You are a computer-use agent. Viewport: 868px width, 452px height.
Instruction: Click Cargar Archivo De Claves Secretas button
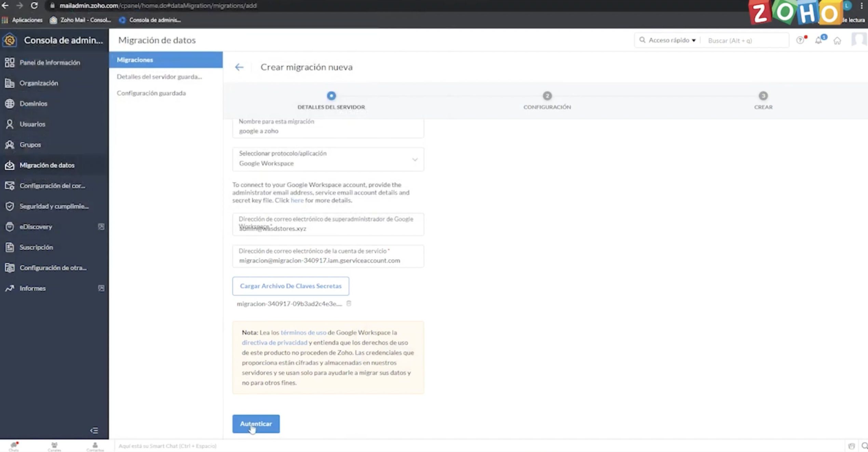click(x=290, y=286)
